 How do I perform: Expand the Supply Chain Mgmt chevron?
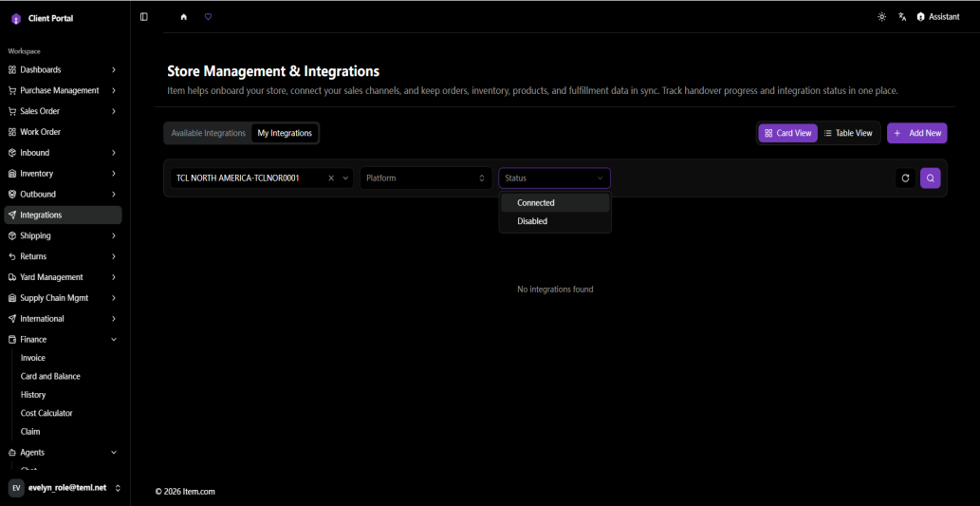point(114,298)
